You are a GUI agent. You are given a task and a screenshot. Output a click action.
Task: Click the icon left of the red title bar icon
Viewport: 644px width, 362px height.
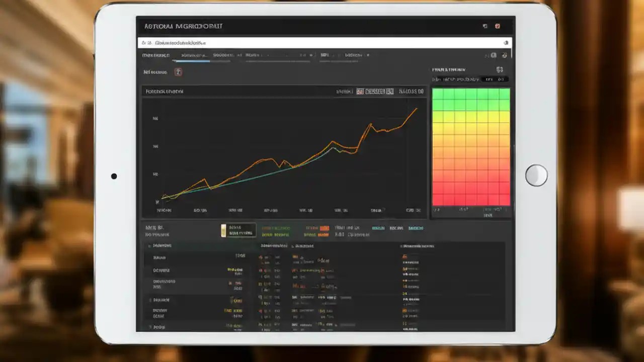pos(485,26)
